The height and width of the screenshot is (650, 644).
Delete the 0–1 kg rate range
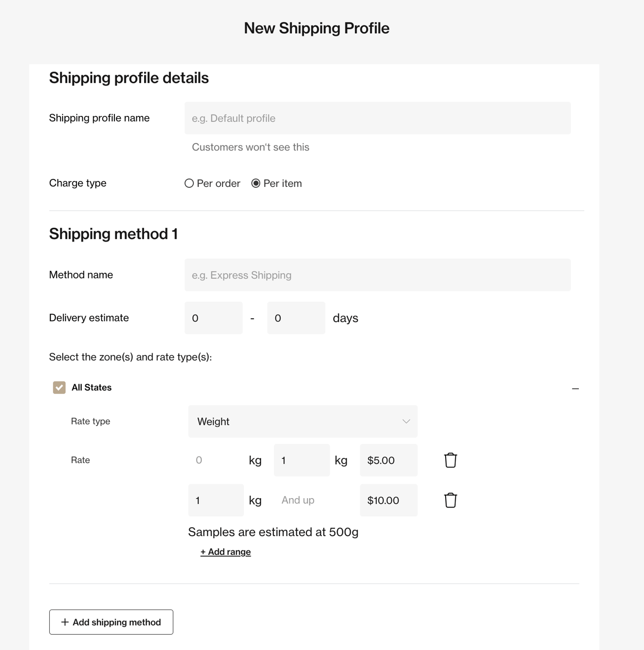click(450, 460)
